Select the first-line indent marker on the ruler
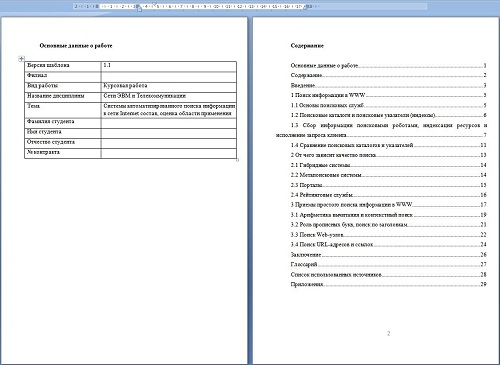Image resolution: width=500 pixels, height=365 pixels. [154, 4]
